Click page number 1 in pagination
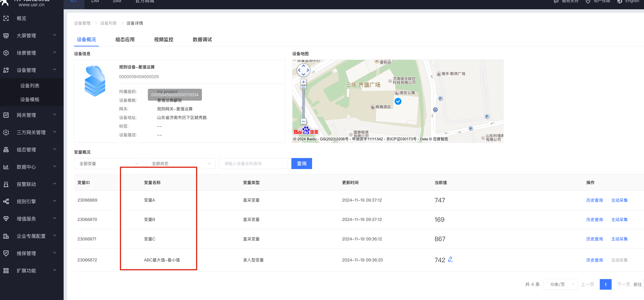644x300 pixels. tap(605, 284)
